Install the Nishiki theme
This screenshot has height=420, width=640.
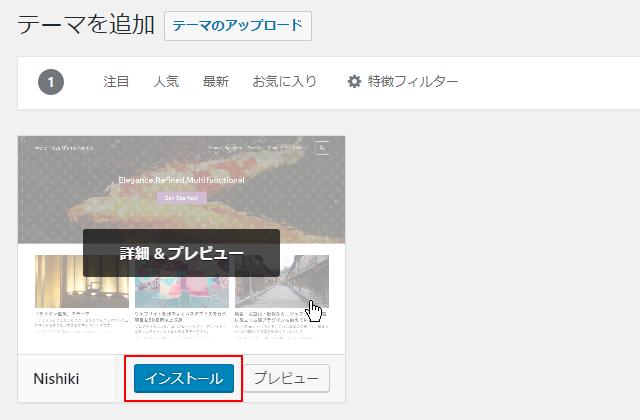pyautogui.click(x=184, y=378)
